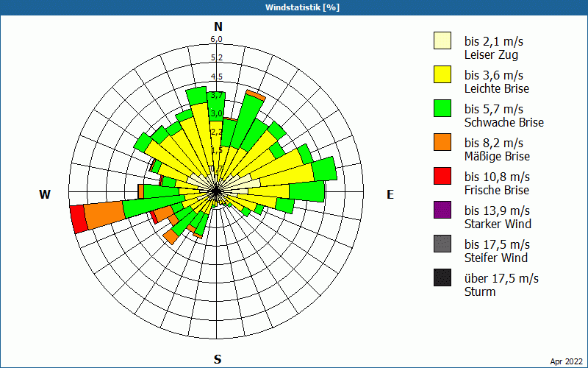Click the E compass label
The width and height of the screenshot is (588, 368).
[390, 194]
